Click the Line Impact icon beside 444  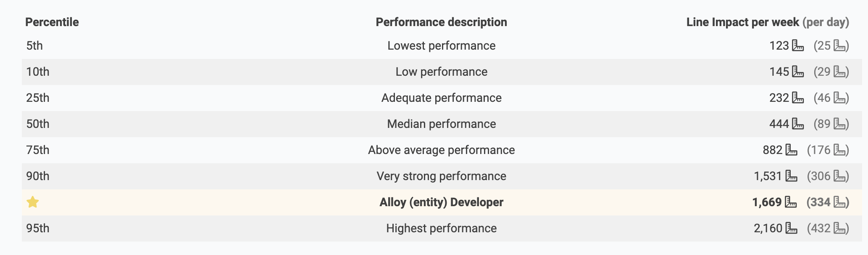(798, 124)
